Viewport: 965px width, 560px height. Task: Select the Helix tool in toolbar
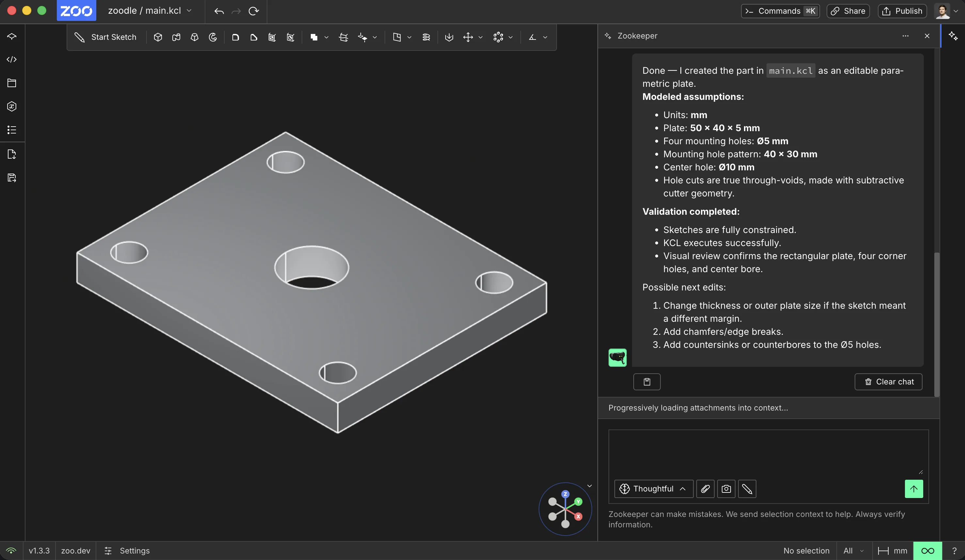(x=426, y=37)
